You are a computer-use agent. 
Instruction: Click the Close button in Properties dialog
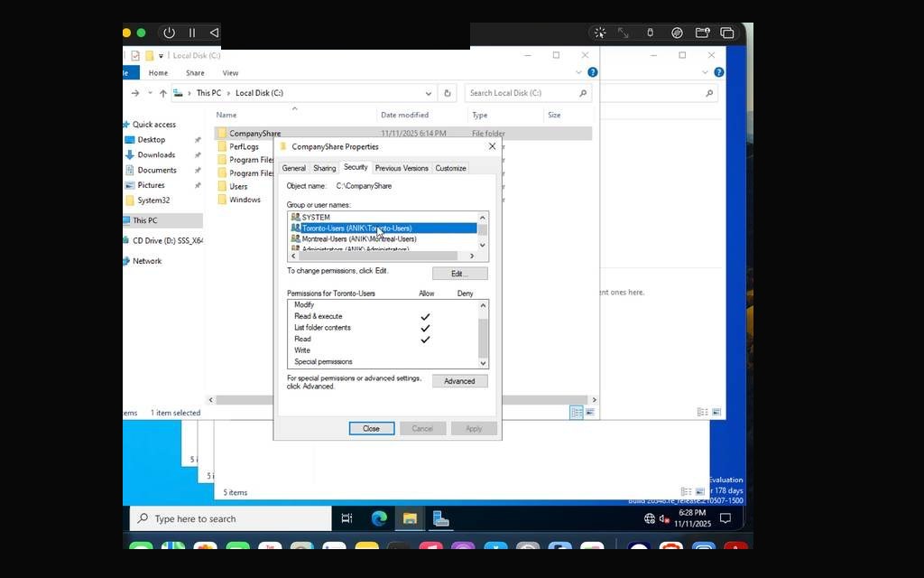tap(371, 429)
